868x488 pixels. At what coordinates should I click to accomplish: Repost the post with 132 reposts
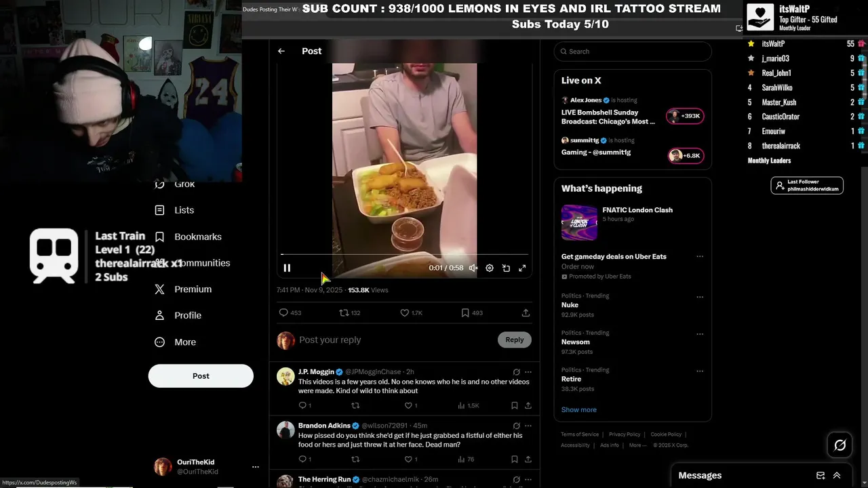click(x=344, y=313)
